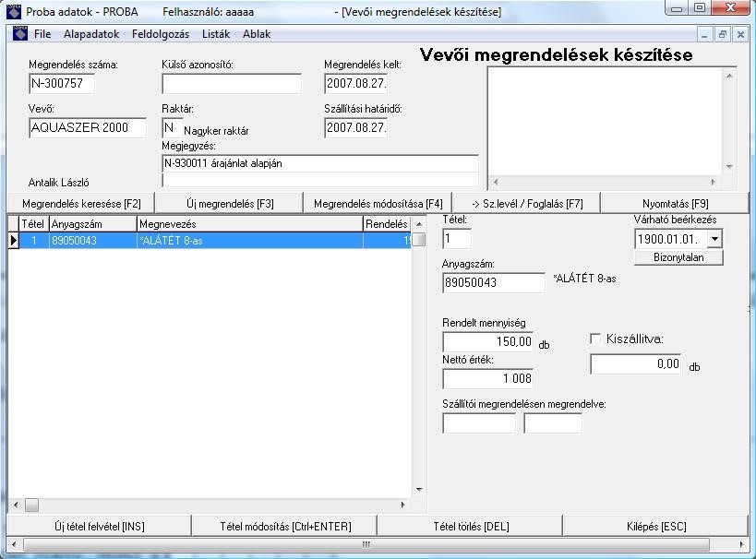This screenshot has height=559, width=756.
Task: Add item with Új tétel felvétel [INS]
Action: pyautogui.click(x=99, y=526)
